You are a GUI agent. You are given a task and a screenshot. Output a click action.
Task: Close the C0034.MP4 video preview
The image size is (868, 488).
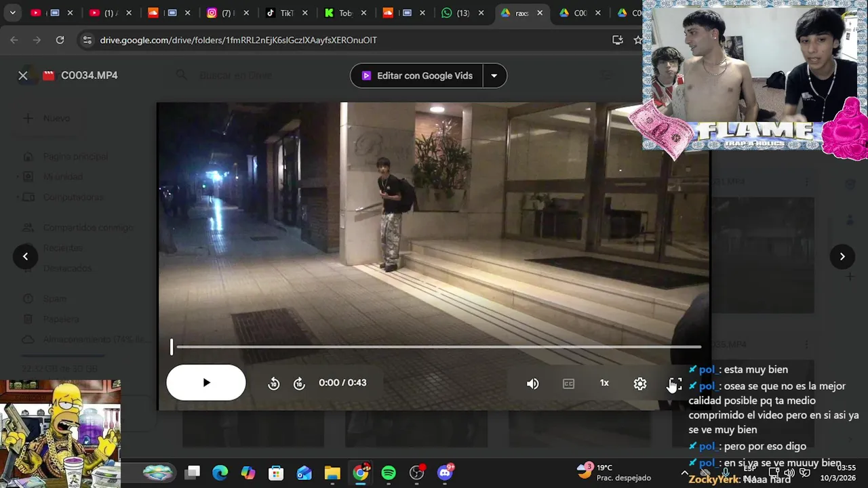click(23, 75)
